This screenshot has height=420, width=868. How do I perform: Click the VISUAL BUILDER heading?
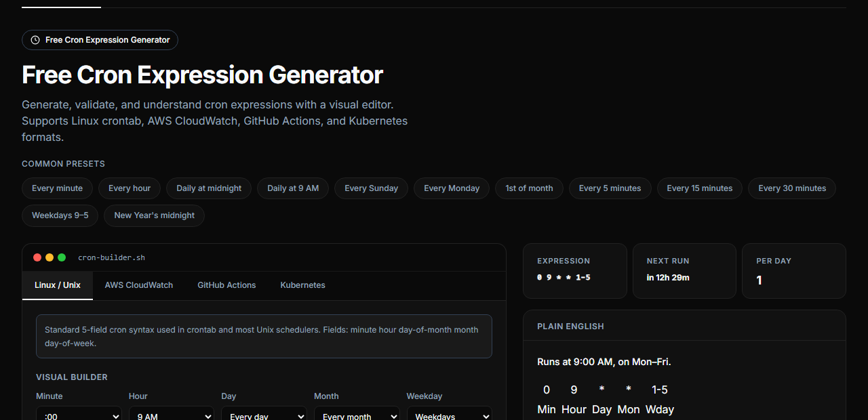[72, 377]
